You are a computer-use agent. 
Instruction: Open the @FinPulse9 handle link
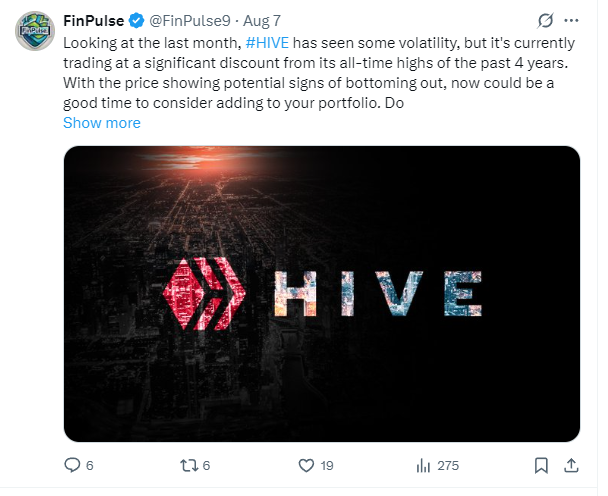(x=190, y=21)
